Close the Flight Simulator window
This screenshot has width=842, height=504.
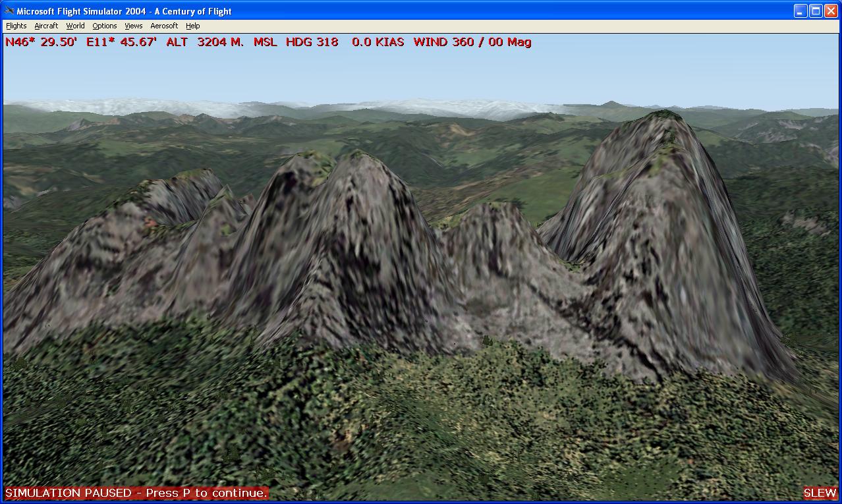[831, 11]
